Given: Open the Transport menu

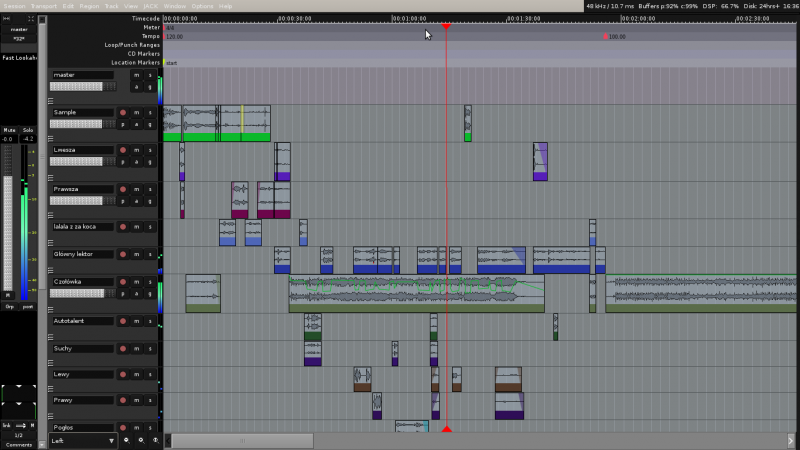Looking at the screenshot, I should 44,6.
